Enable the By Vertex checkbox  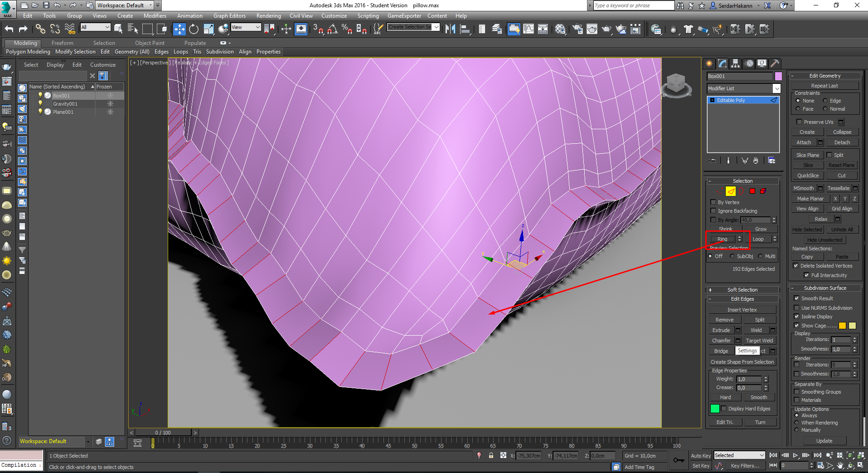(x=713, y=202)
